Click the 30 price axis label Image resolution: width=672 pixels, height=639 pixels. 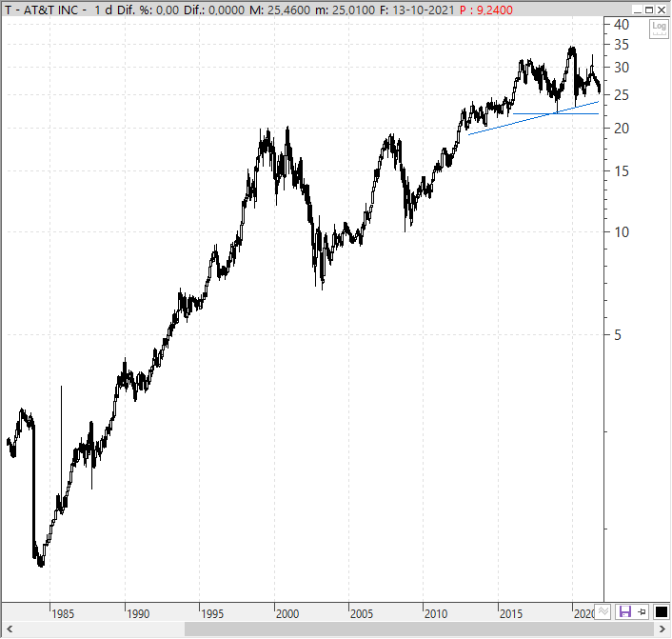(x=622, y=68)
